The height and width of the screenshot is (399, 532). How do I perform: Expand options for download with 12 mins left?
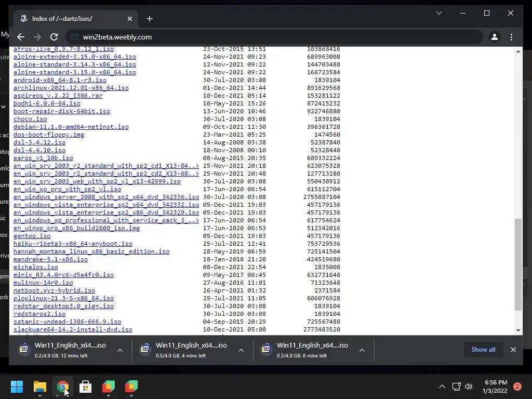[120, 350]
